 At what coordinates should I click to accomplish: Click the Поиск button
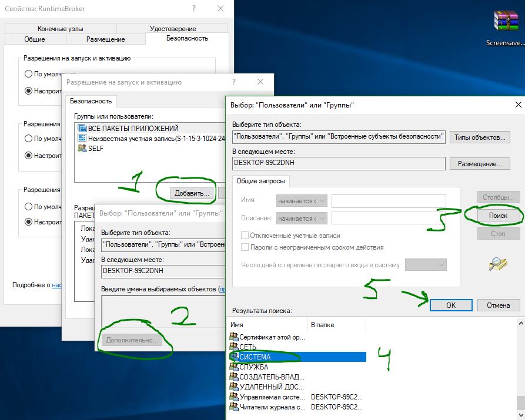(498, 216)
